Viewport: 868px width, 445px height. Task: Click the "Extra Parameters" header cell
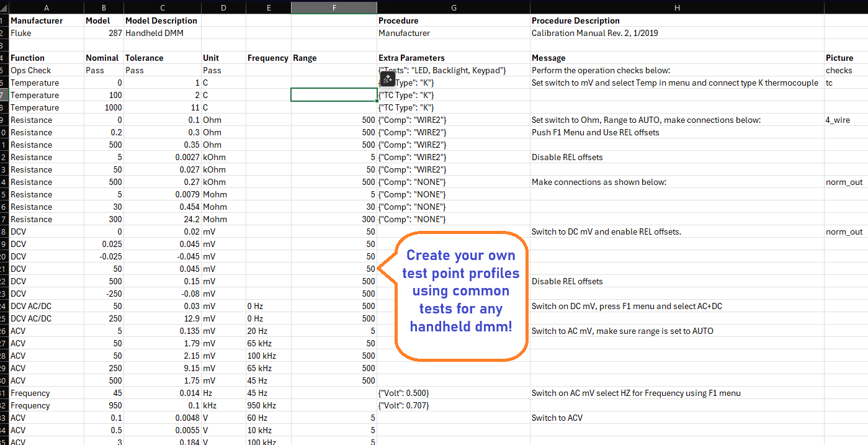click(x=411, y=58)
